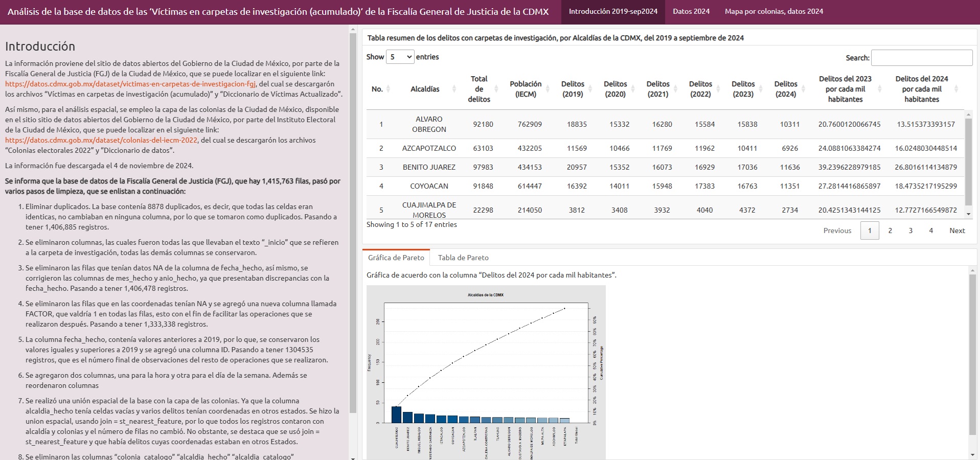Image resolution: width=980 pixels, height=460 pixels.
Task: Click the Introducción panel scrollbar thumb
Action: (x=353, y=222)
